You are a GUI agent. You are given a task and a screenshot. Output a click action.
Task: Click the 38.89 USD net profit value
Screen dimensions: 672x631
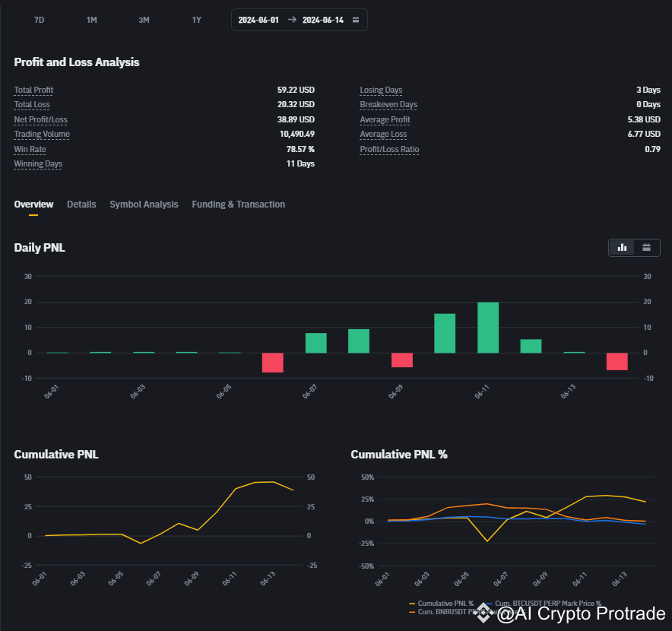pyautogui.click(x=296, y=119)
